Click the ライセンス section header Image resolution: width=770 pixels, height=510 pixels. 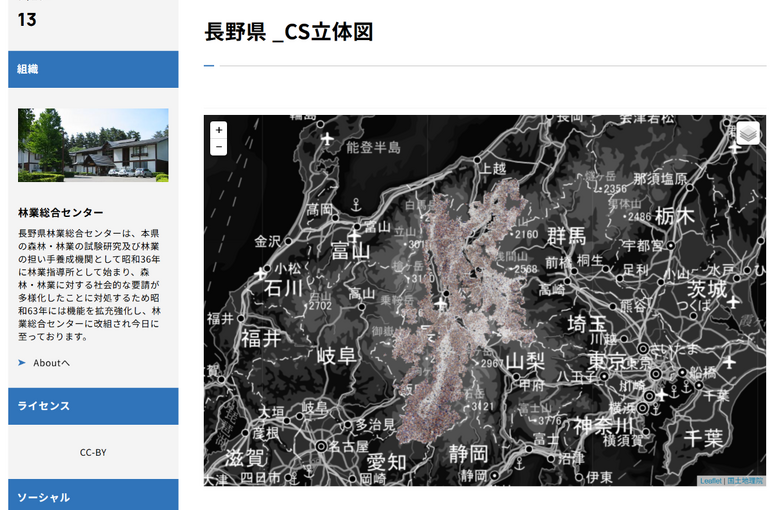pos(93,406)
